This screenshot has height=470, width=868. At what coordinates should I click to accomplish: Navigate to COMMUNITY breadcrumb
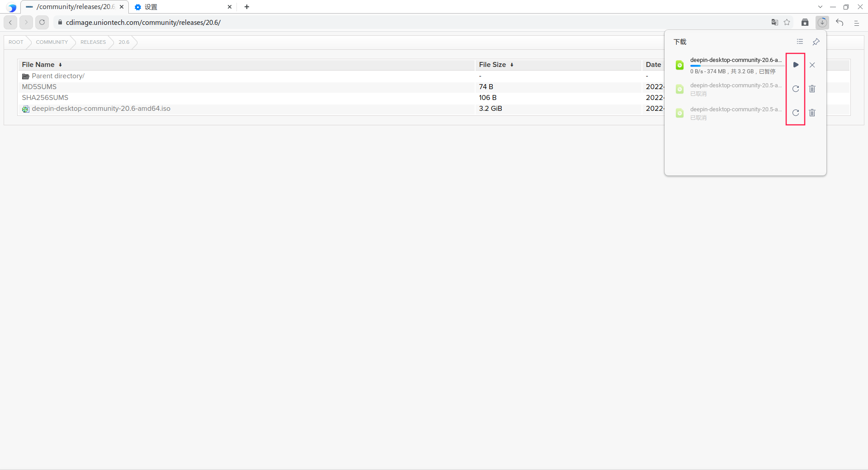(52, 42)
